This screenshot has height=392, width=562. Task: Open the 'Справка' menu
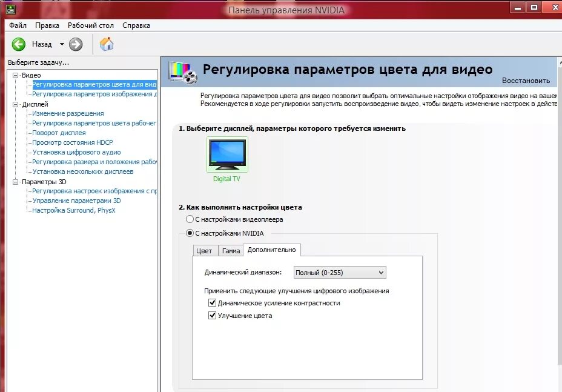(x=136, y=25)
